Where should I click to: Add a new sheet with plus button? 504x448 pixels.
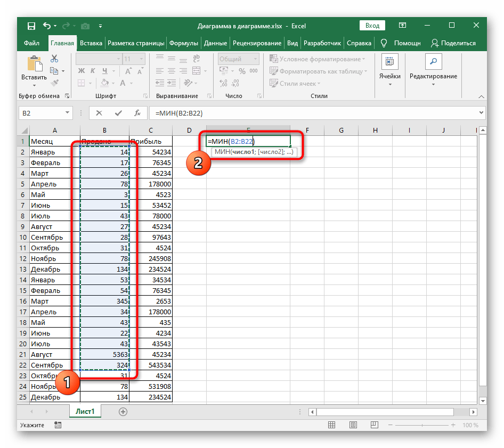pos(123,412)
